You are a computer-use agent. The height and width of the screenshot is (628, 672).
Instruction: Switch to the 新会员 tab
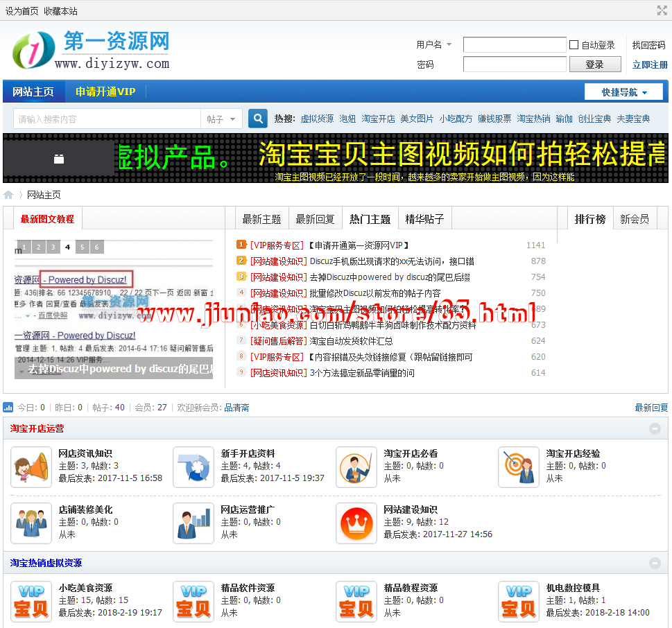[x=635, y=219]
